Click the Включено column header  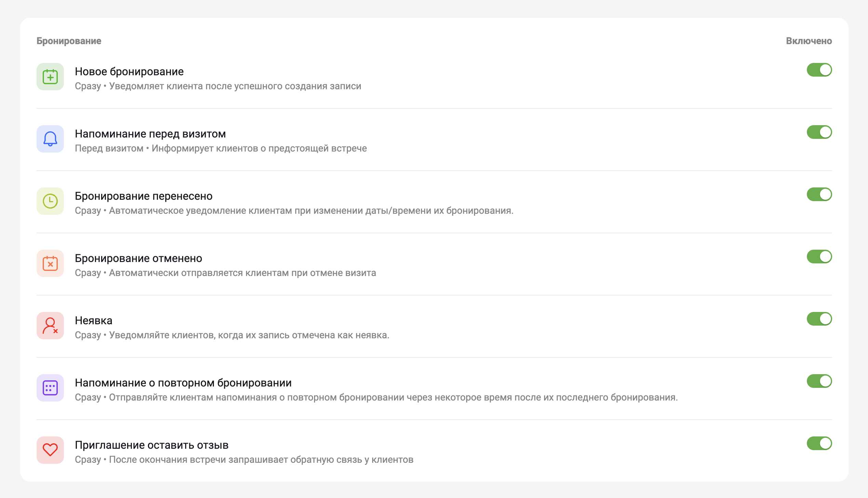(x=809, y=41)
